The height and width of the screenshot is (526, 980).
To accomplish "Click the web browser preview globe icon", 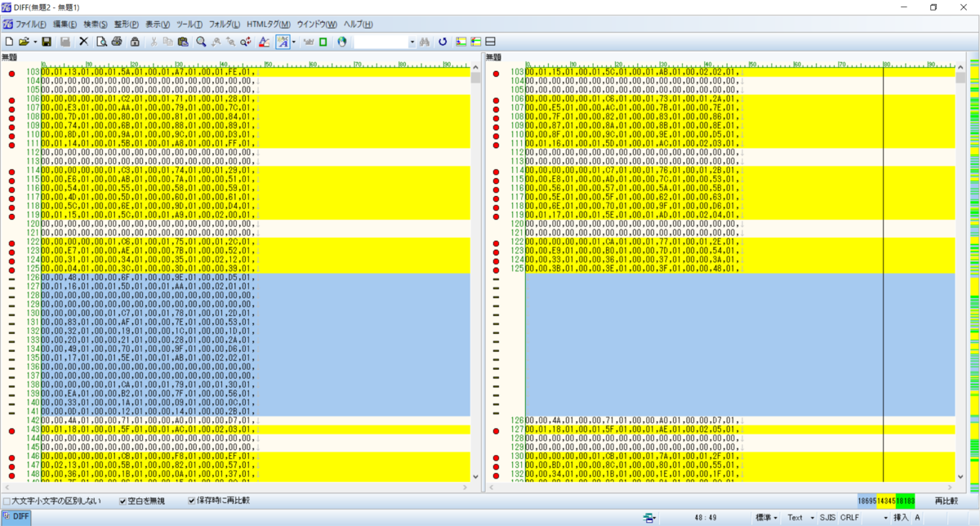I will point(341,41).
